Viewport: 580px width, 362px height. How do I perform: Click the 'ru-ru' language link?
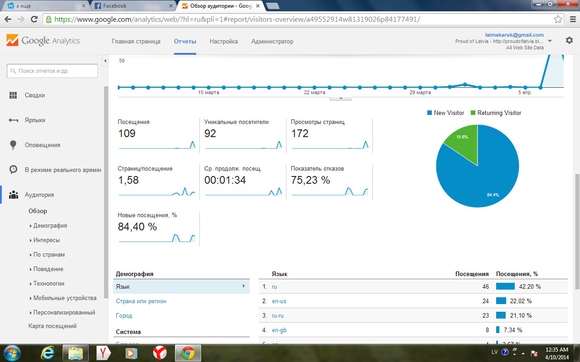[278, 315]
